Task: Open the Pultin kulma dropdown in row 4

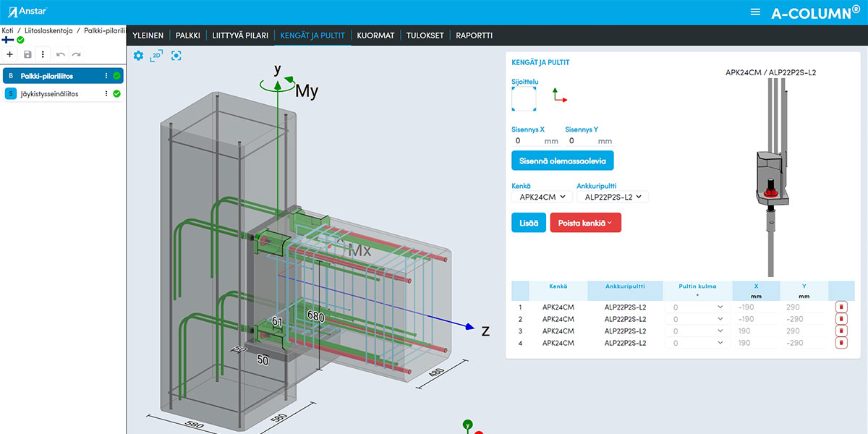Action: click(697, 343)
